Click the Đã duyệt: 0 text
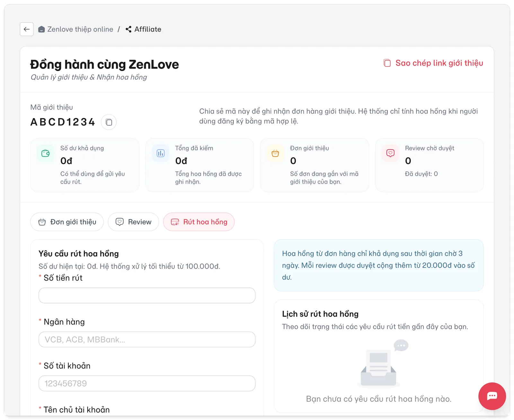Image resolution: width=514 pixels, height=420 pixels. pyautogui.click(x=421, y=174)
